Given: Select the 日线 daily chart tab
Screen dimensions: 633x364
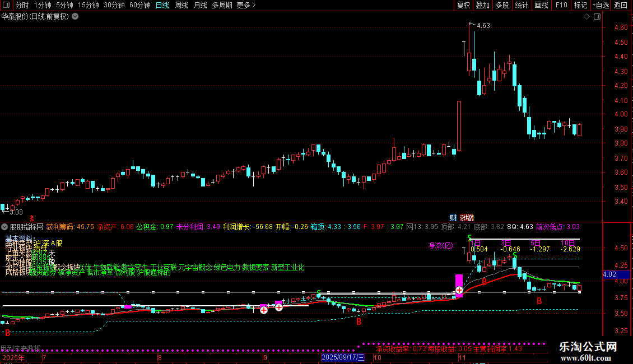Looking at the screenshot, I should point(162,5).
